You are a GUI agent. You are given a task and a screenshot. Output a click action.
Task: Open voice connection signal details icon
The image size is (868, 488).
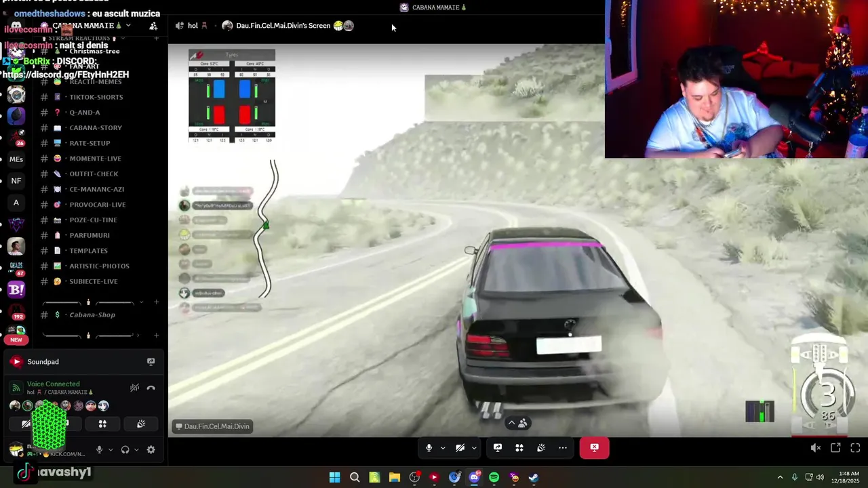[x=16, y=388]
